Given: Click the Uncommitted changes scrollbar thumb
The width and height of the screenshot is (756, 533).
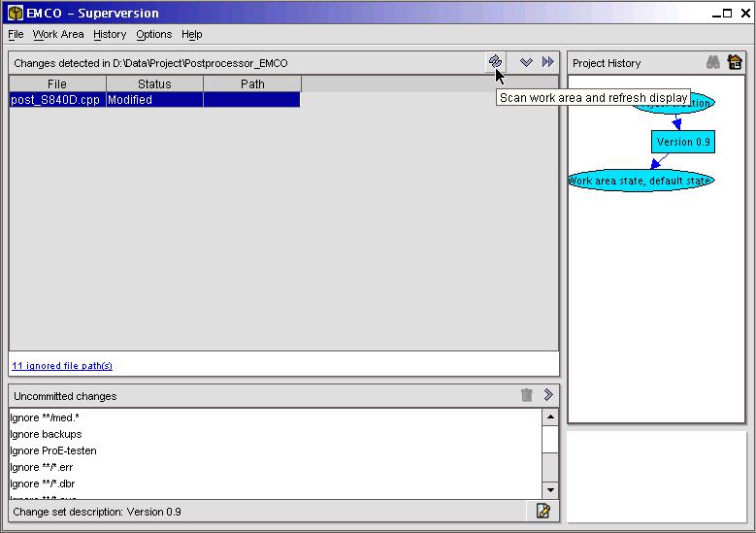Looking at the screenshot, I should (x=550, y=440).
